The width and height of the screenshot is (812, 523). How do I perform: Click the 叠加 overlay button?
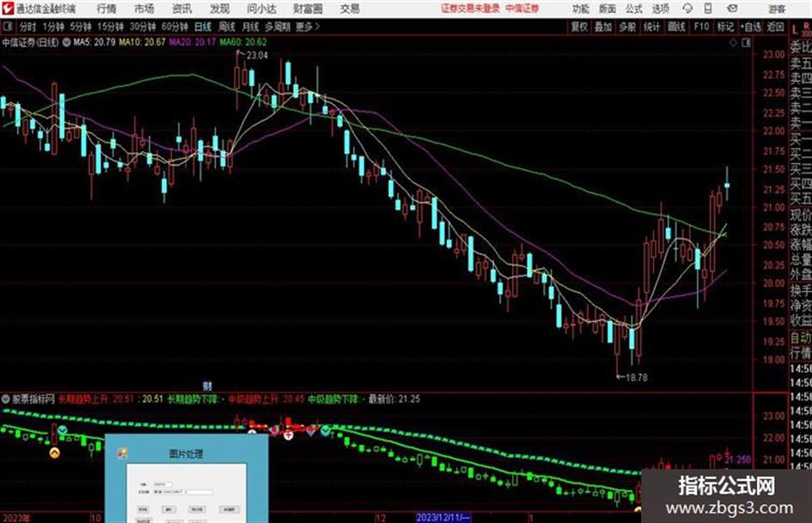click(603, 27)
